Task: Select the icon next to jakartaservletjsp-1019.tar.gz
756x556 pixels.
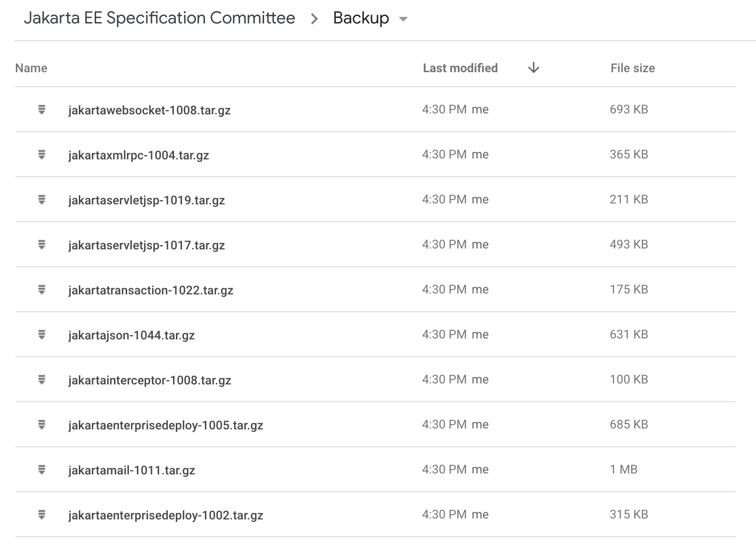Action: pyautogui.click(x=42, y=200)
